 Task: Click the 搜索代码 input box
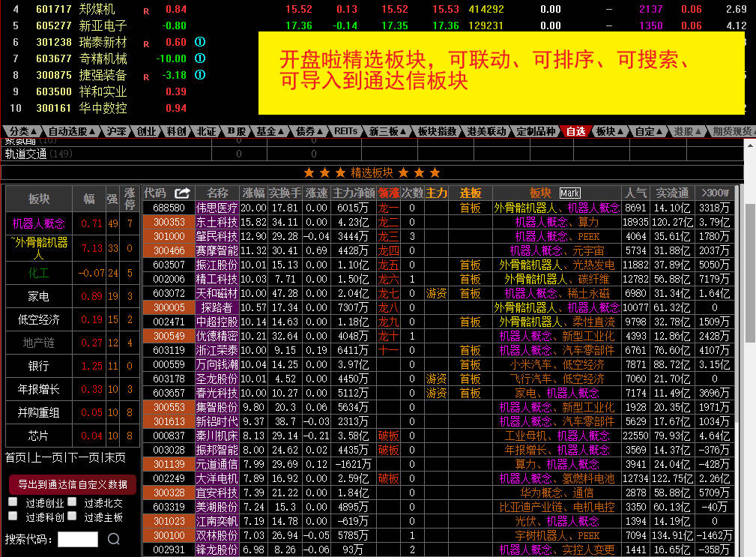pos(78,539)
